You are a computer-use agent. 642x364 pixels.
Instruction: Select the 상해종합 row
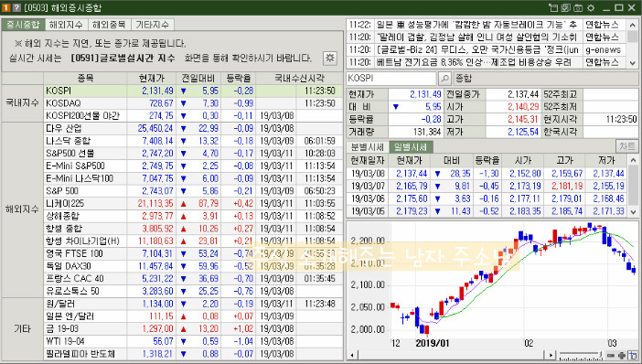[x=193, y=216]
